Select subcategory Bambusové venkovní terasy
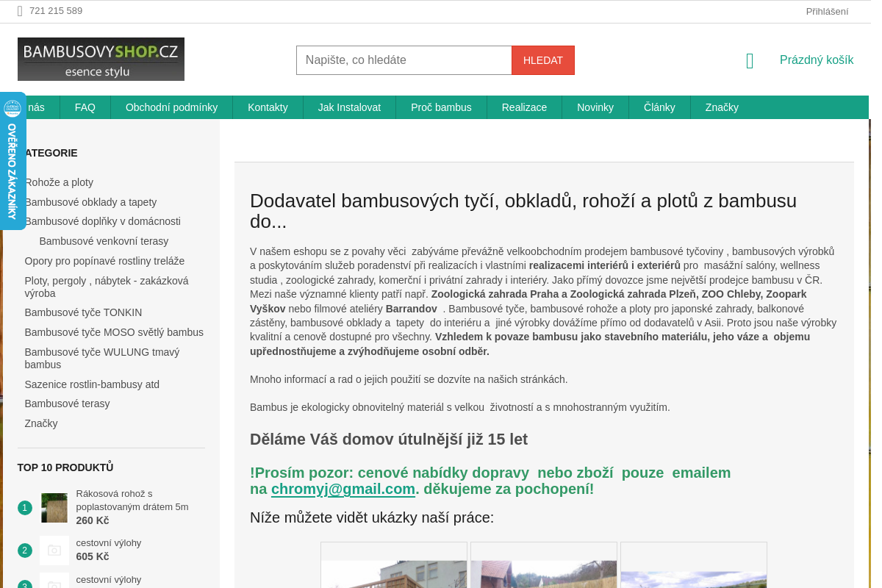This screenshot has height=588, width=882. tap(104, 241)
